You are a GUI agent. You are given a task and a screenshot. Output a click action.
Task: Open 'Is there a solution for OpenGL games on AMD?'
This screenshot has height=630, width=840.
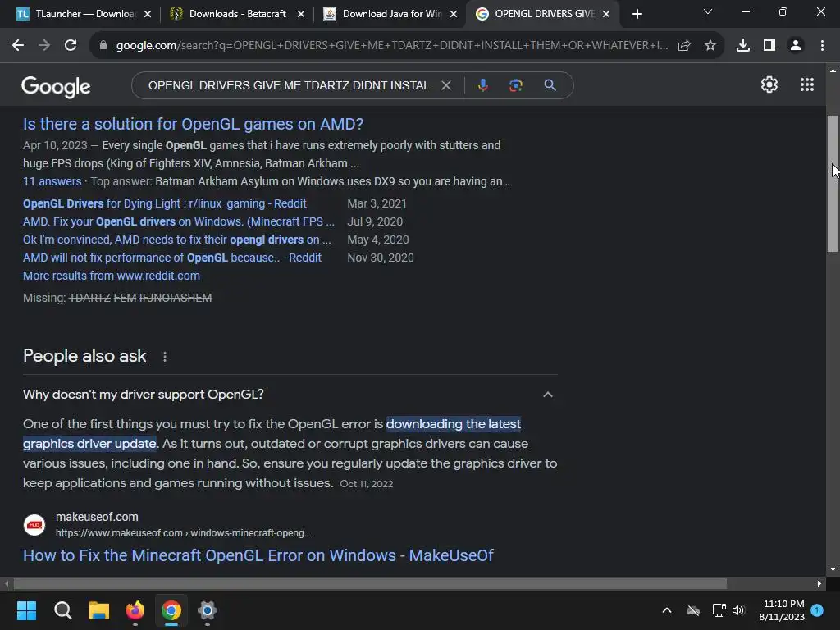point(193,125)
